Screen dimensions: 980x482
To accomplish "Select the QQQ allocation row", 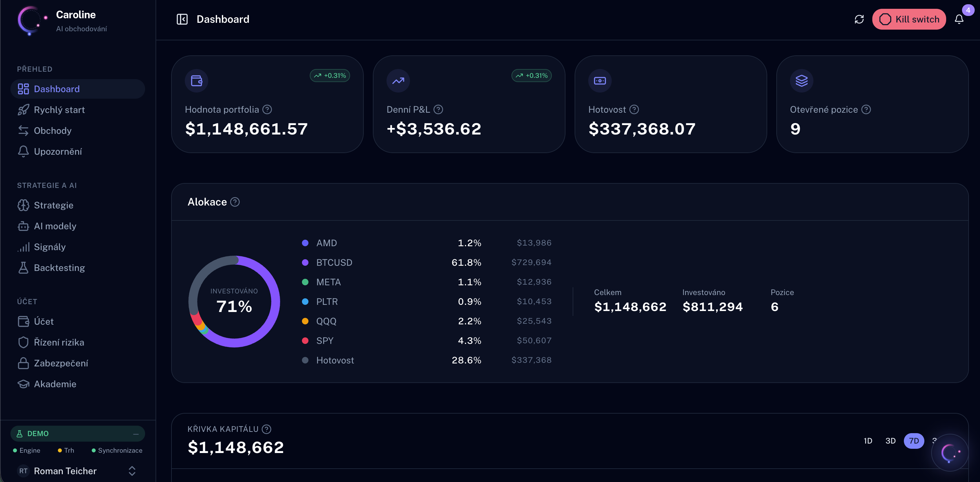I will pyautogui.click(x=427, y=321).
